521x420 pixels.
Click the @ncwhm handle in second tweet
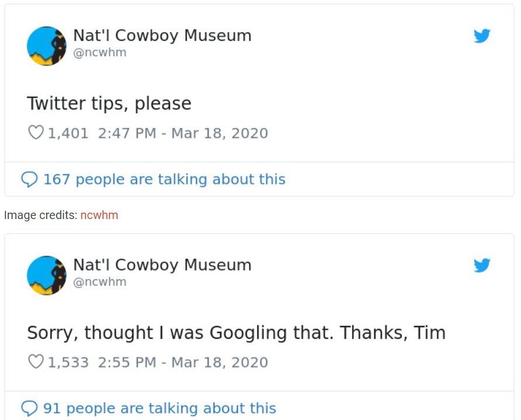click(x=99, y=282)
